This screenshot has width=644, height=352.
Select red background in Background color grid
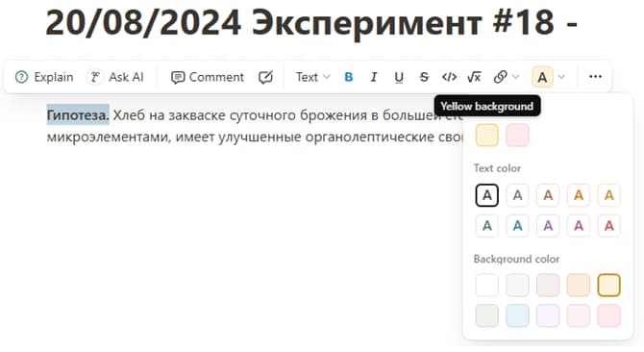click(x=608, y=315)
